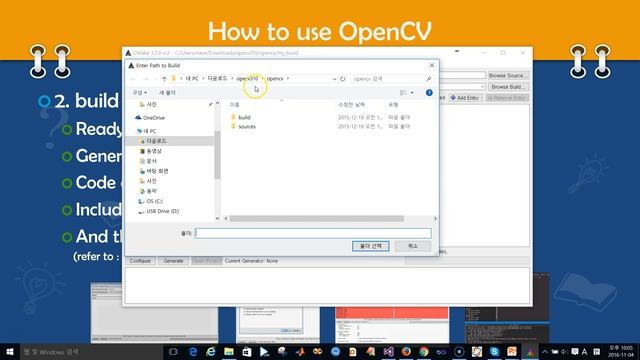This screenshot has width=640, height=360.
Task: Click the navigation pane vertical scrollbar
Action: click(x=217, y=155)
